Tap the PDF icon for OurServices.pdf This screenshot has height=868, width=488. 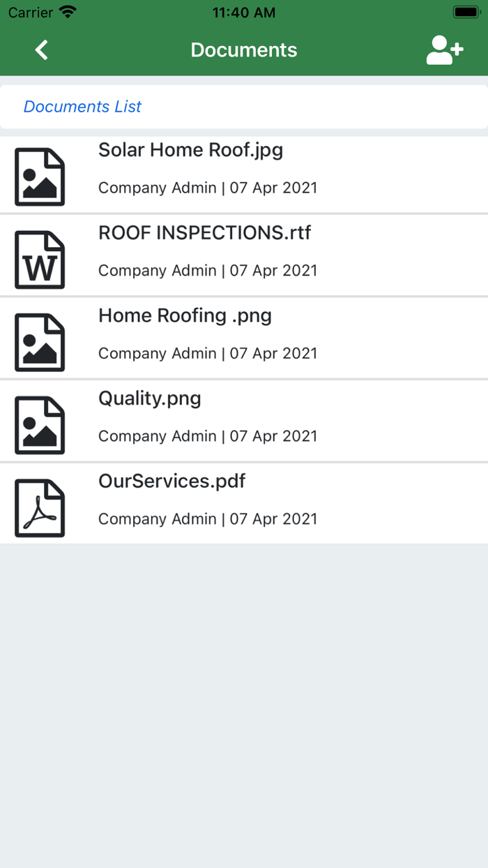[40, 508]
